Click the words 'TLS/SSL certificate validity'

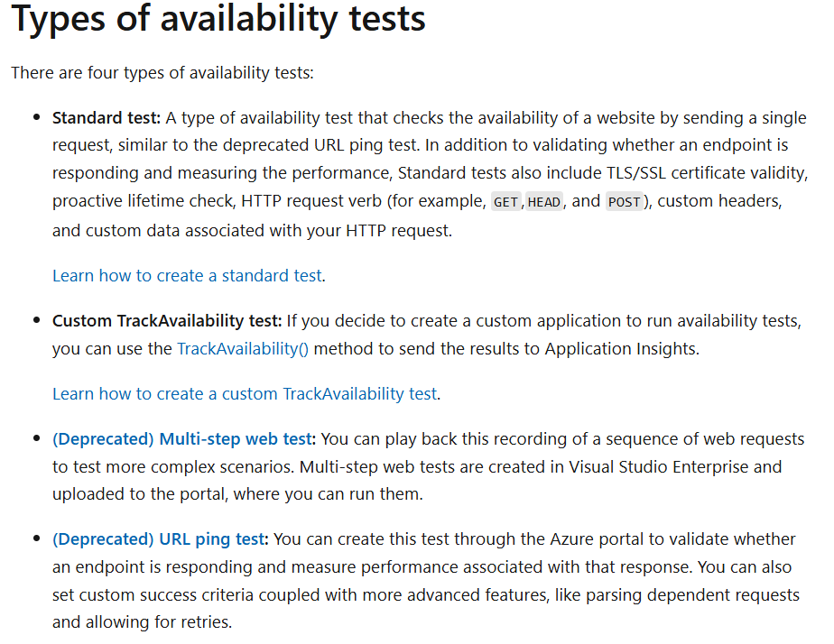coord(706,172)
